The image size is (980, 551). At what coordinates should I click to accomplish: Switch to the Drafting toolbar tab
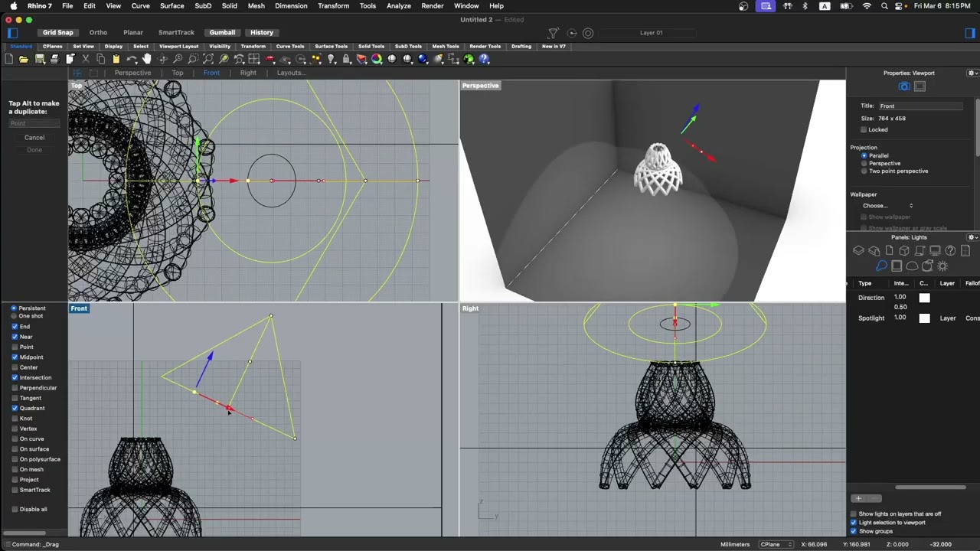521,46
